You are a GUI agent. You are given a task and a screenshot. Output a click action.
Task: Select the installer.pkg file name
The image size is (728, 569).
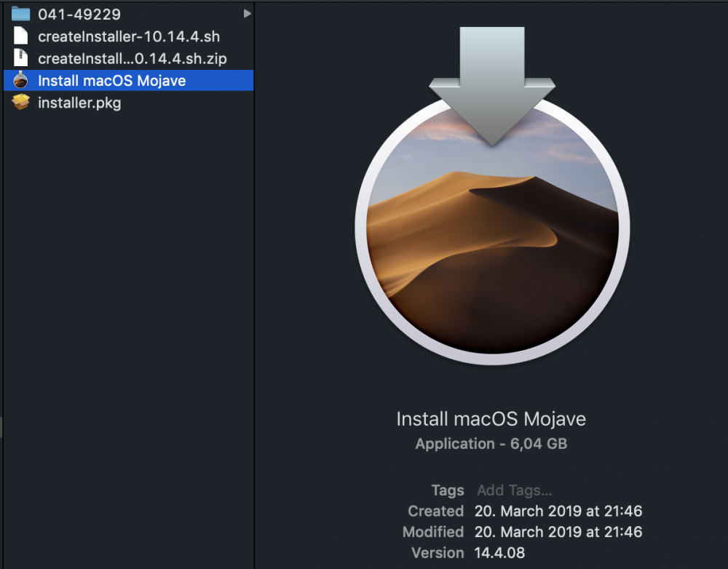click(x=79, y=103)
